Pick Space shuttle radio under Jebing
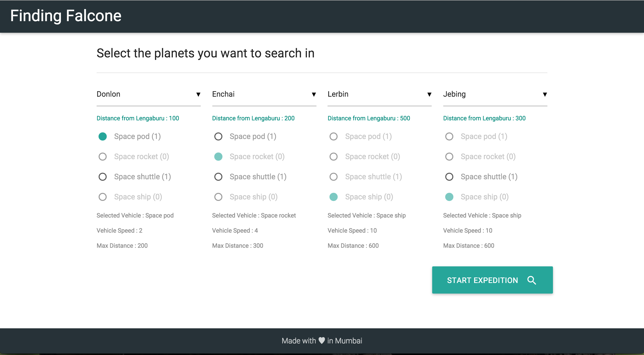644x355 pixels. click(449, 177)
